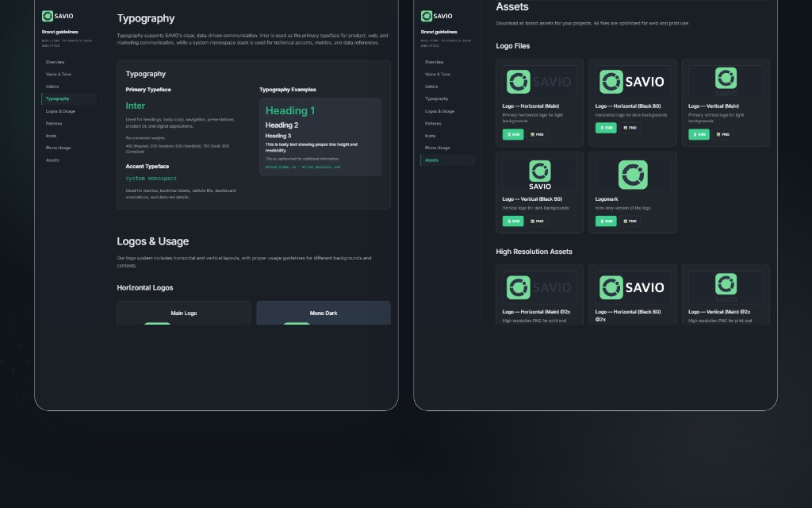The height and width of the screenshot is (508, 812).
Task: Click the SAVIO logo in right panel sidebar
Action: [x=437, y=16]
